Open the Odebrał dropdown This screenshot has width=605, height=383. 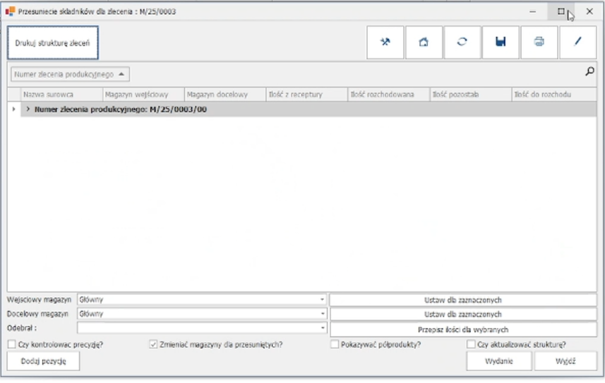(322, 328)
